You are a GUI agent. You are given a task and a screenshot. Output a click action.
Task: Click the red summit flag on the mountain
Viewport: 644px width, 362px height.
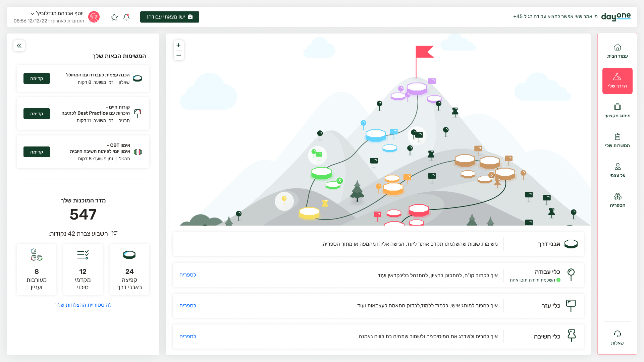pyautogui.click(x=424, y=52)
